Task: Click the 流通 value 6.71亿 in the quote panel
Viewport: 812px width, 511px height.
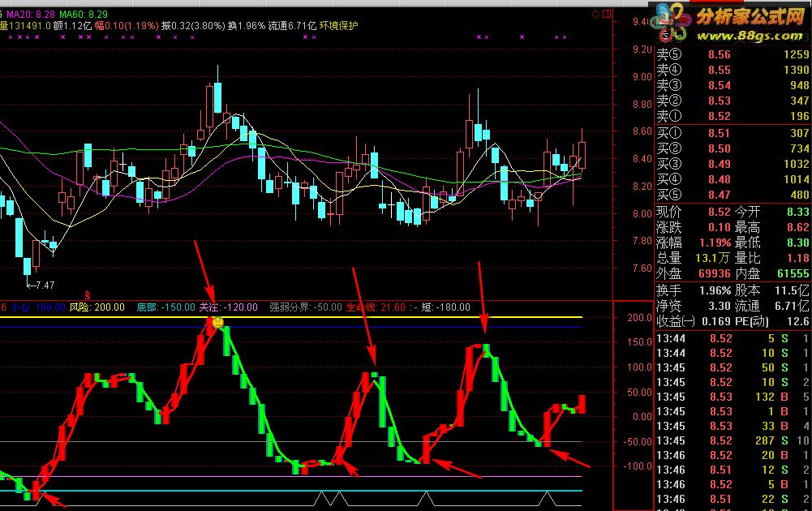Action: coord(793,306)
